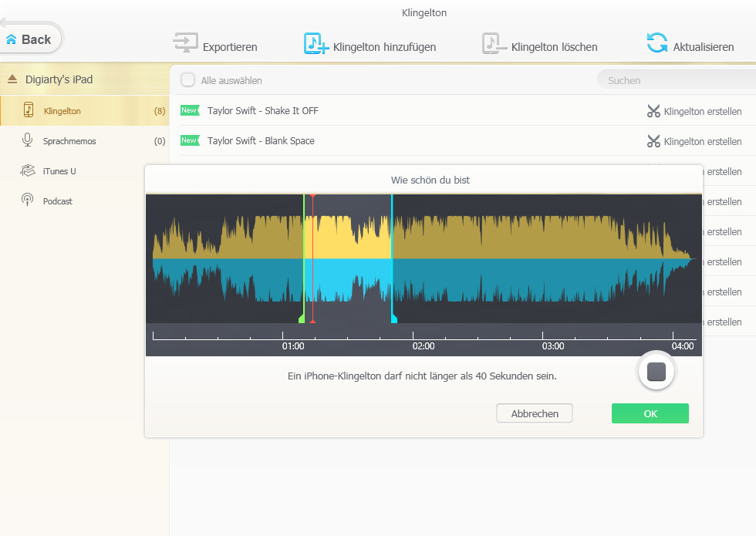Toggle the Alle auswählen checkbox
The height and width of the screenshot is (536, 756).
click(187, 80)
